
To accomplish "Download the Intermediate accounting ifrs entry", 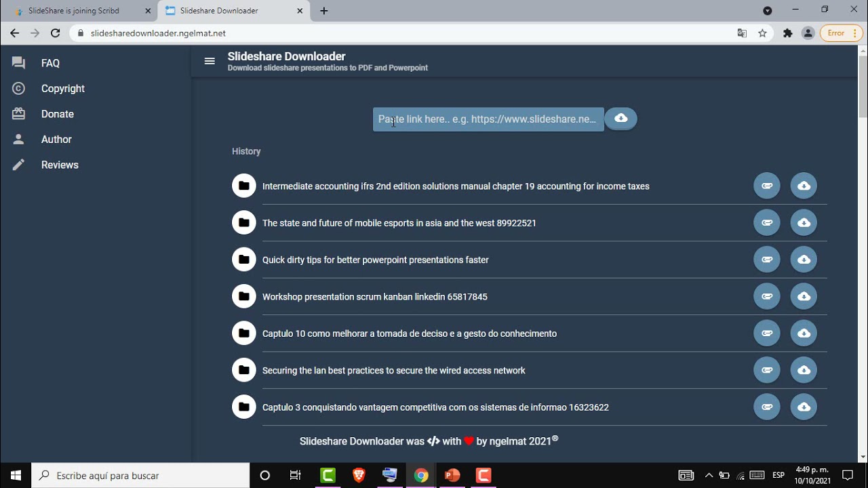I will tap(804, 186).
